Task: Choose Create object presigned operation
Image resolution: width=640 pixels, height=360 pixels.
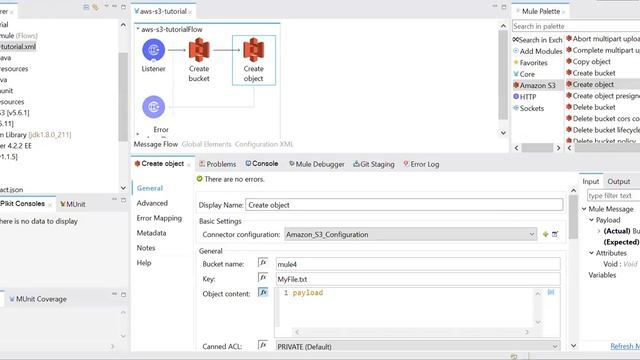Action: [603, 96]
